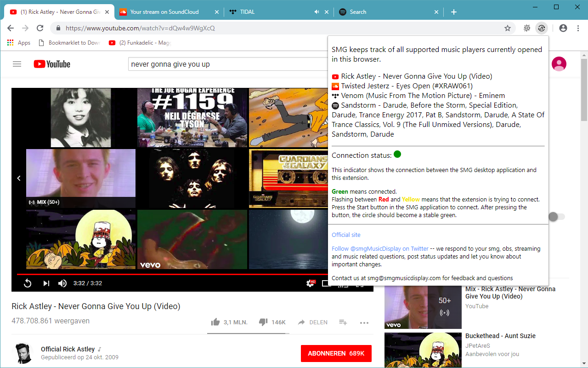Click the SoundCloud icon in the SMG popup
The height and width of the screenshot is (368, 588).
[335, 86]
